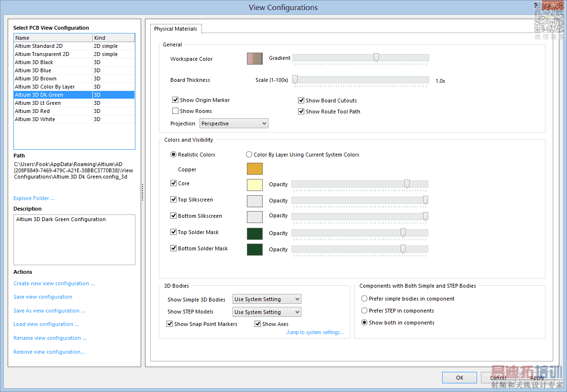Click Save As view configuration link
Image resolution: width=567 pixels, height=392 pixels.
click(x=49, y=311)
